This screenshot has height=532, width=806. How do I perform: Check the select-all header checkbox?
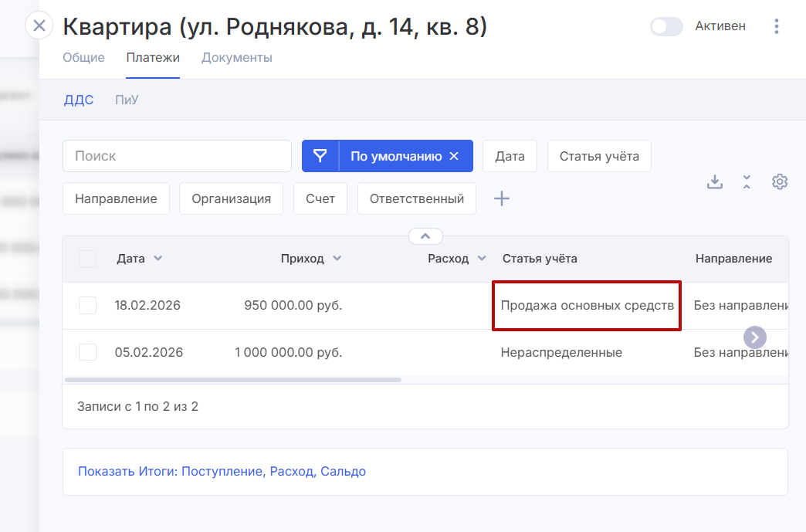click(88, 259)
